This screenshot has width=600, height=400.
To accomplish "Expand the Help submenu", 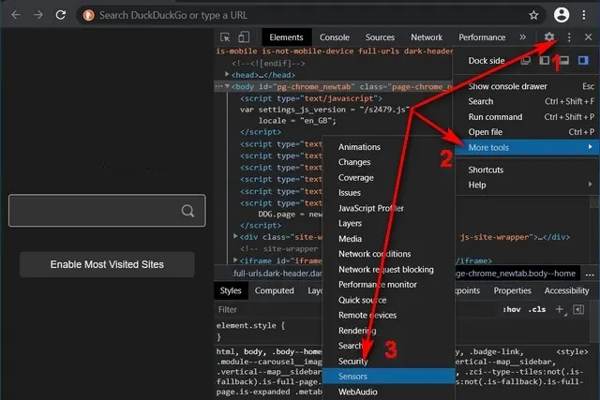I will point(527,185).
